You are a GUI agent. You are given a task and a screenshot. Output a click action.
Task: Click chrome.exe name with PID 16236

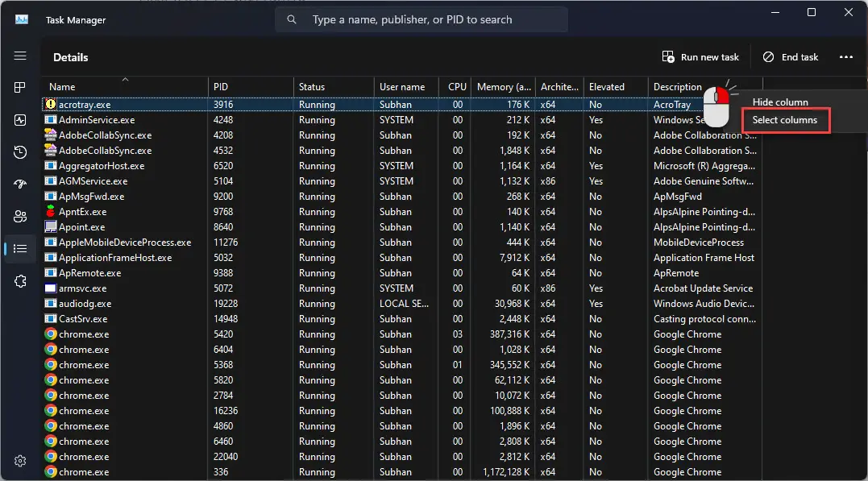coord(84,411)
